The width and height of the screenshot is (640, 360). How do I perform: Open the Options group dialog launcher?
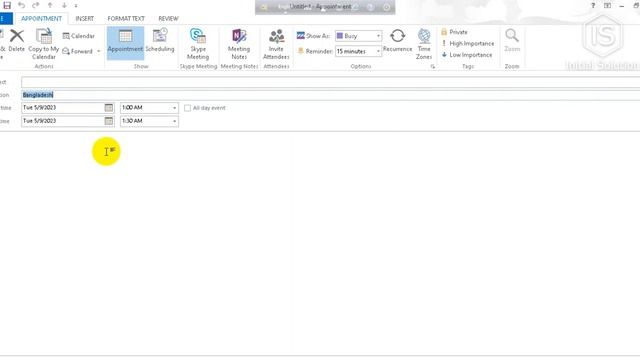(x=433, y=67)
